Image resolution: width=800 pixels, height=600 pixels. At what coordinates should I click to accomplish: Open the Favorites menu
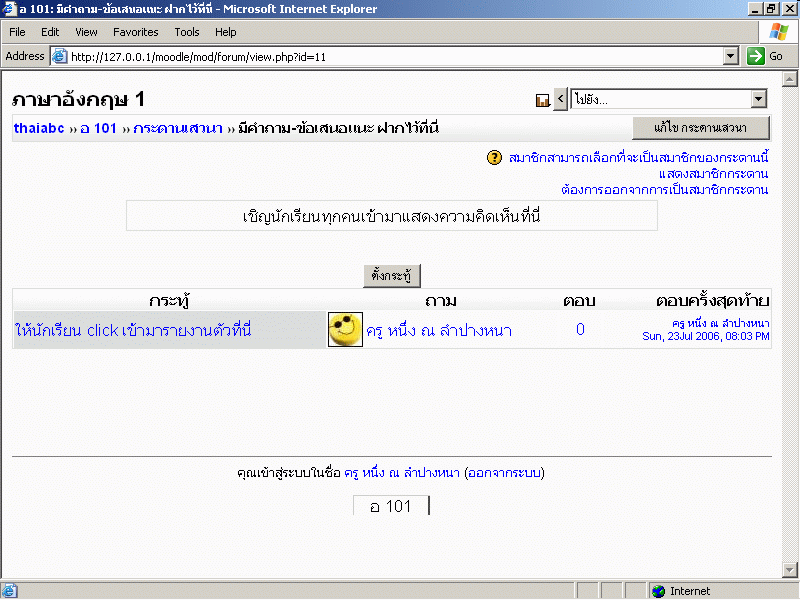pyautogui.click(x=136, y=32)
